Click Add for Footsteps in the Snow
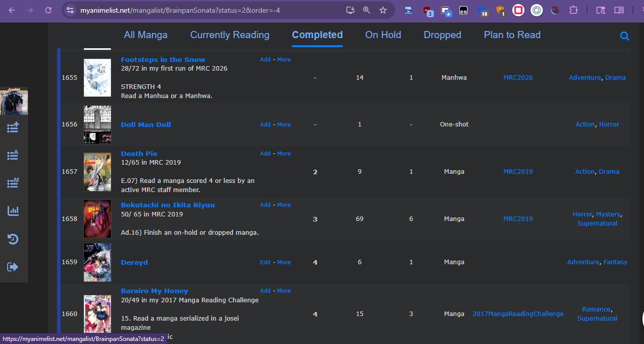The width and height of the screenshot is (644, 344). coord(266,59)
